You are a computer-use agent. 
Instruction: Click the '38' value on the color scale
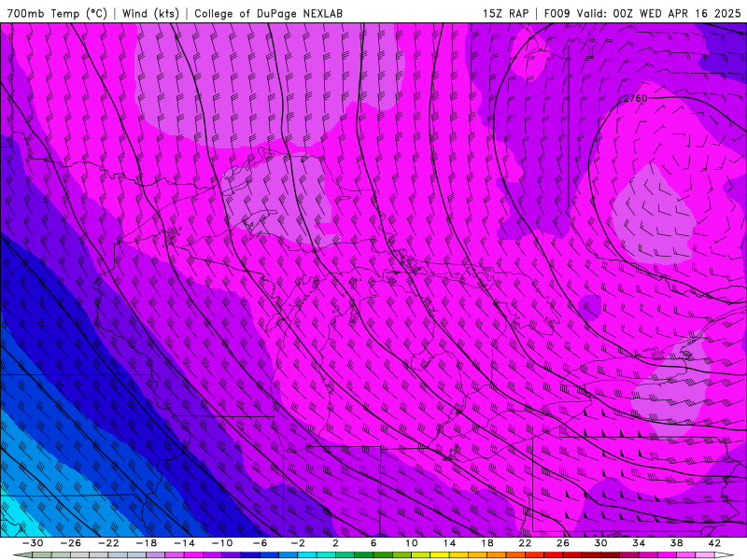coord(676,543)
